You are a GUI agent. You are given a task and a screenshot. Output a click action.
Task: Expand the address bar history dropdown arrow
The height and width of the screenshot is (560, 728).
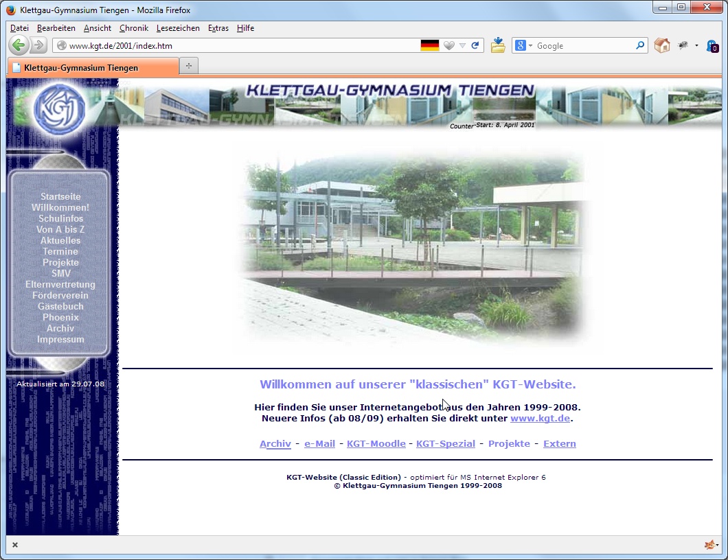pyautogui.click(x=462, y=45)
